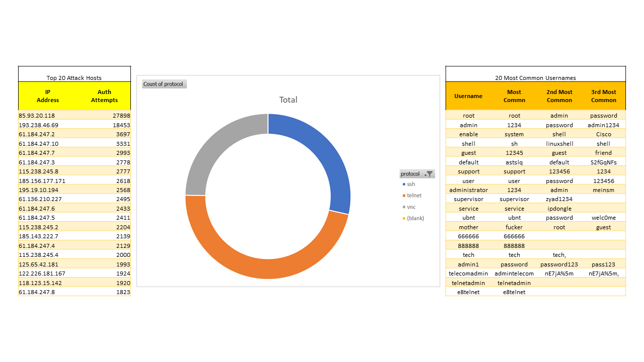
Task: Click the gray vnc legend marker
Action: coord(403,207)
